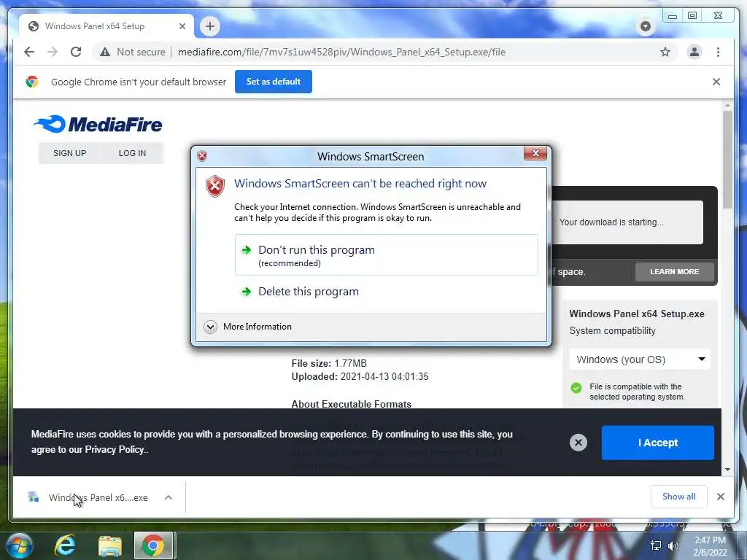This screenshot has width=747, height=560.
Task: Expand More Information in SmartScreen dialog
Action: 248,327
